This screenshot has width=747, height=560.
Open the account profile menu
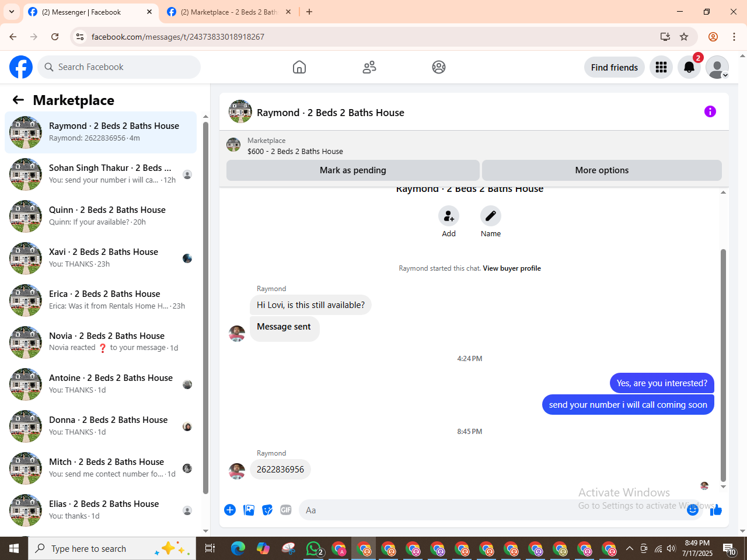717,67
